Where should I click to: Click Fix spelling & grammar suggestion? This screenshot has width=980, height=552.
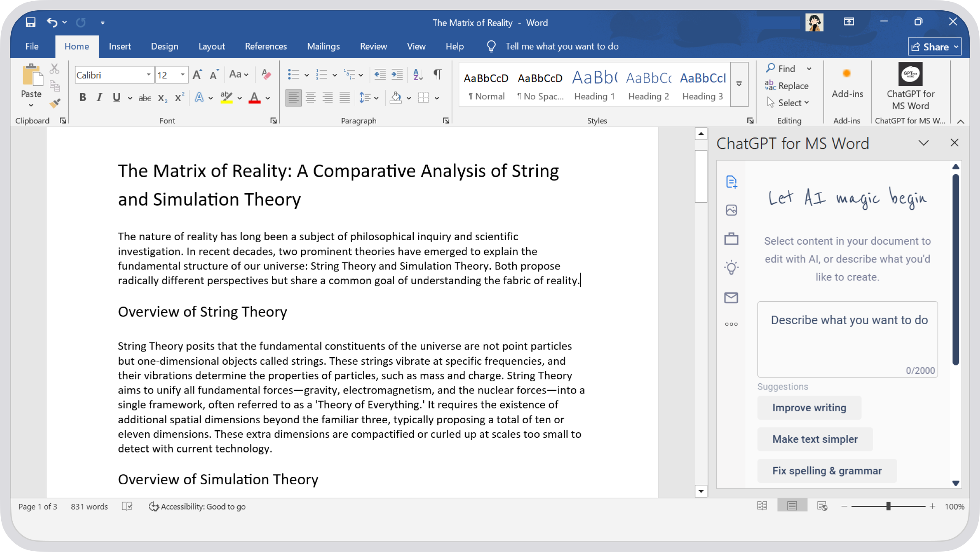827,471
